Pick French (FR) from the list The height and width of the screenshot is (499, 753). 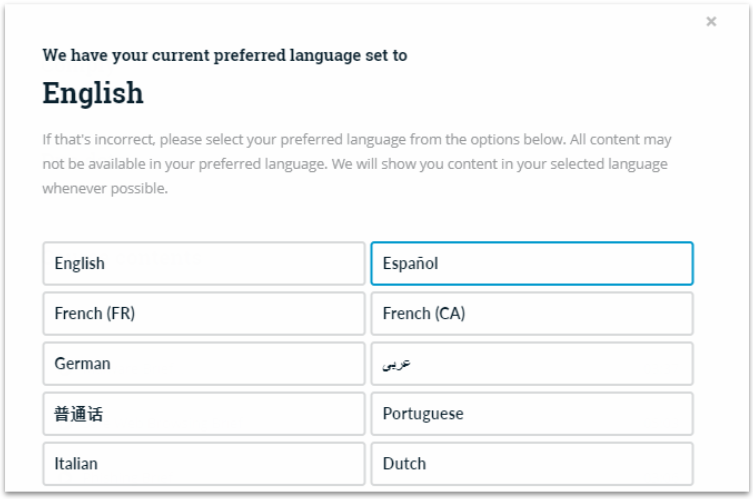204,314
